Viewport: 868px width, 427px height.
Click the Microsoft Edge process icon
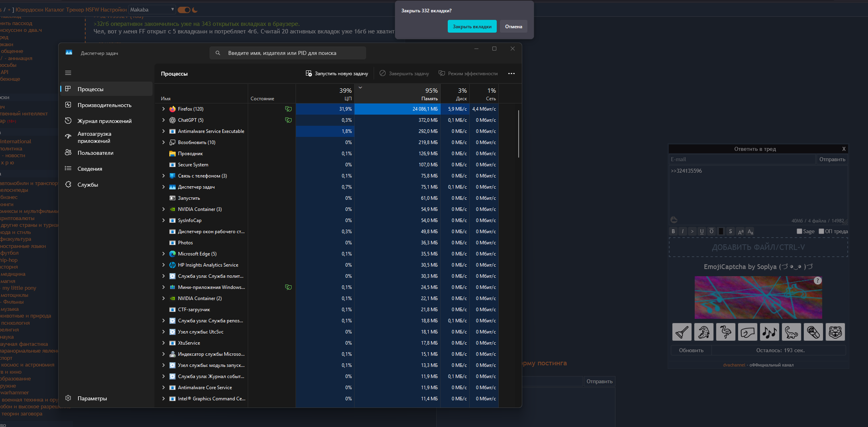pyautogui.click(x=172, y=254)
